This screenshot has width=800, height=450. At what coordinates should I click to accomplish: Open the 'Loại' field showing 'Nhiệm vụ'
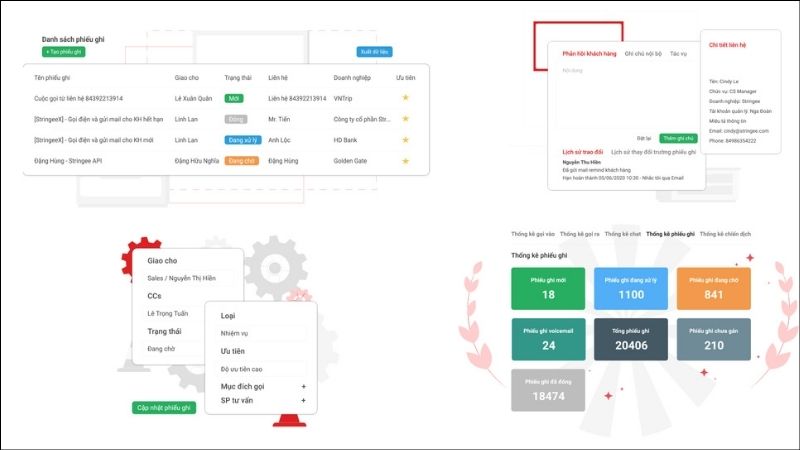(x=262, y=333)
